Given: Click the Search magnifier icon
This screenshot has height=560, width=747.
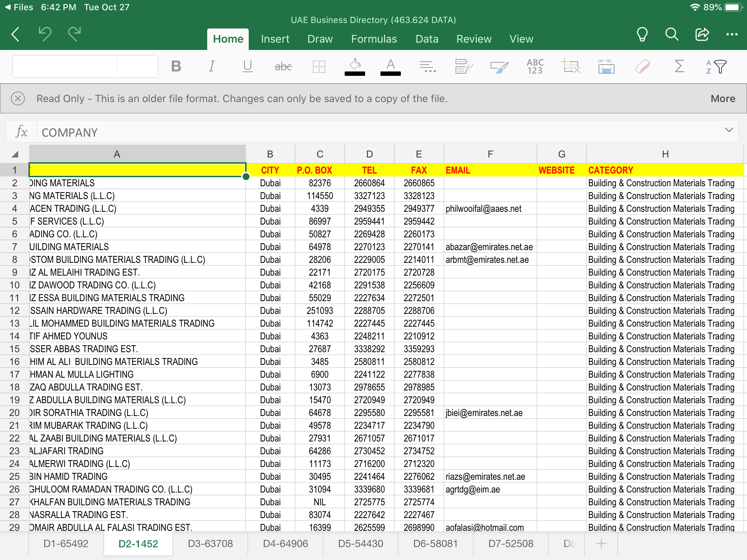Looking at the screenshot, I should click(x=671, y=35).
